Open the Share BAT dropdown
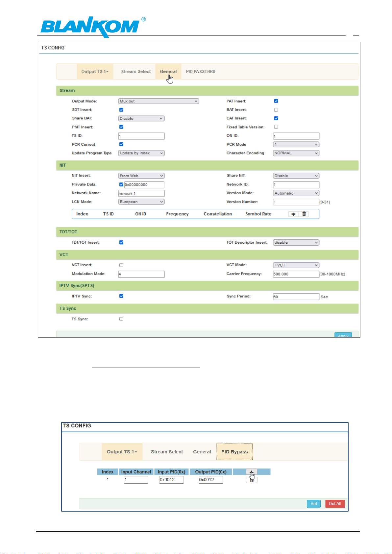This screenshot has width=392, height=554. [x=141, y=119]
